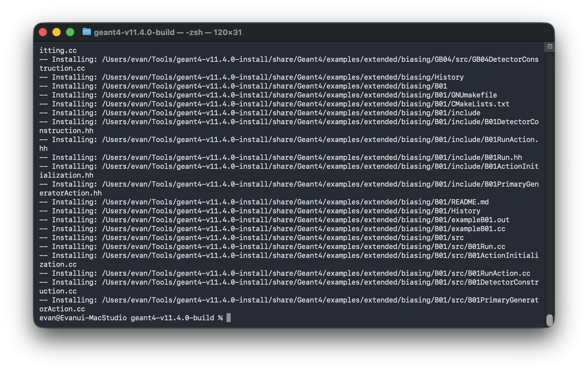Click the blinking cursor block at the prompt

coord(229,317)
